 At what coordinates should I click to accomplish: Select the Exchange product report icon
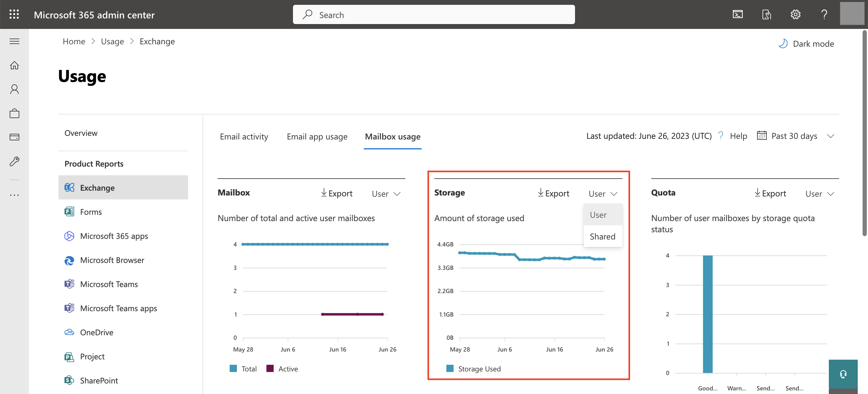69,187
